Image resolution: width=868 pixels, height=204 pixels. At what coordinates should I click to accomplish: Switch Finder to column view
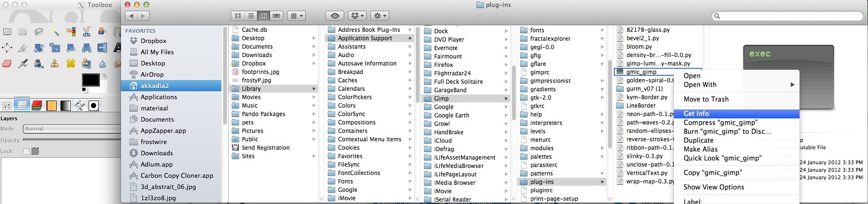click(264, 16)
